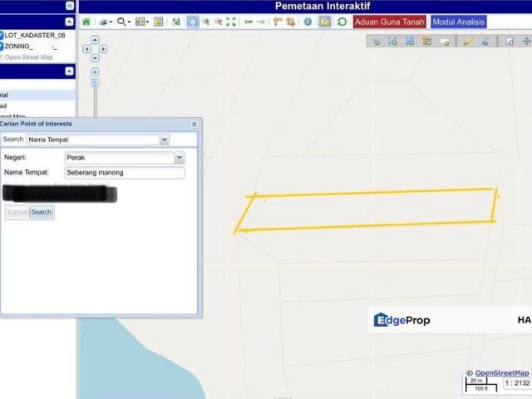Collapse the layers panel with up chevron
Screen dimensions: 532x399
pyautogui.click(x=69, y=22)
